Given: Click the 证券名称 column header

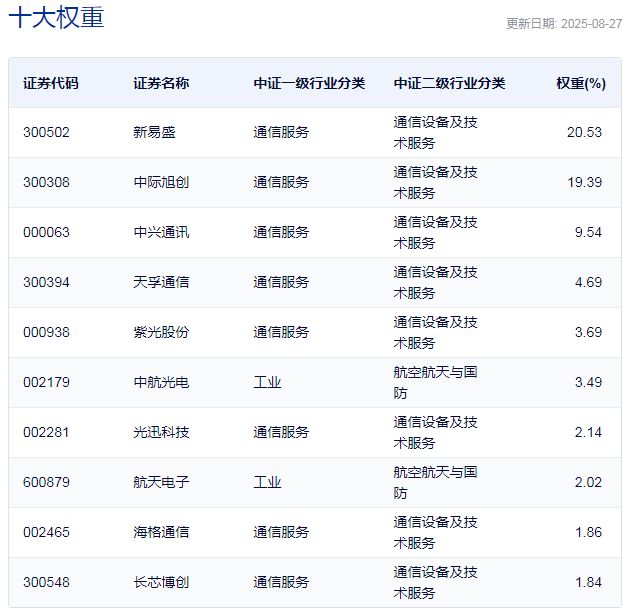Looking at the screenshot, I should pyautogui.click(x=161, y=83).
